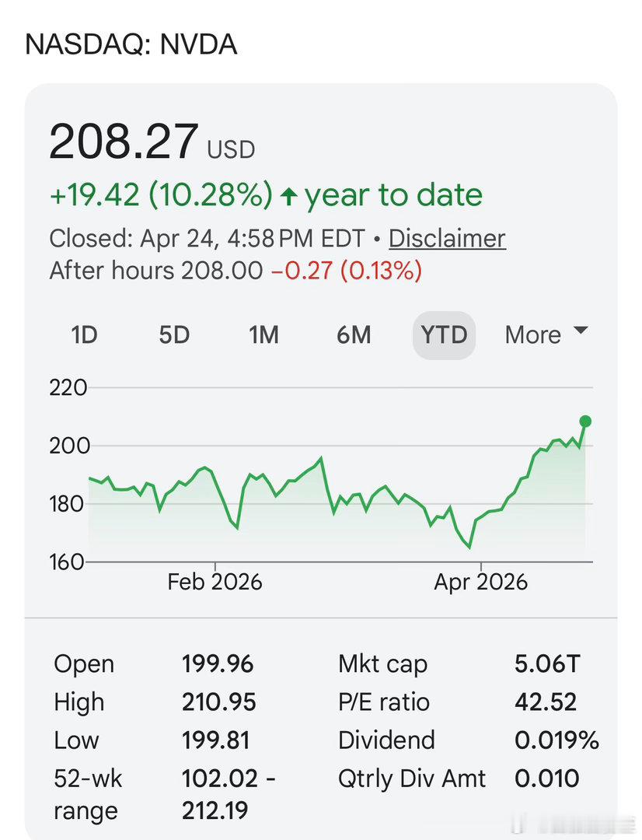Click the Feb 2026 axis label
This screenshot has width=642, height=840.
pos(215,582)
